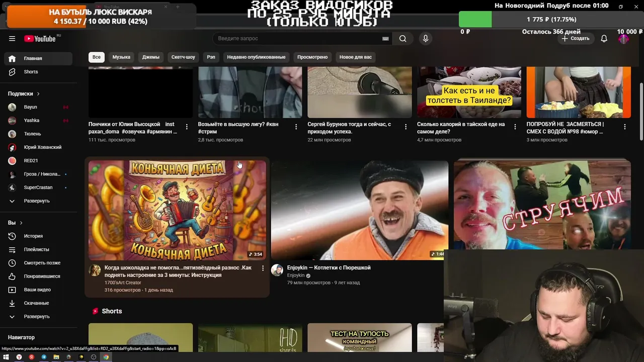Open Enjoykin — Котлетки с Пюрешкой title
Screen dimensions: 644x362
[x=329, y=267]
